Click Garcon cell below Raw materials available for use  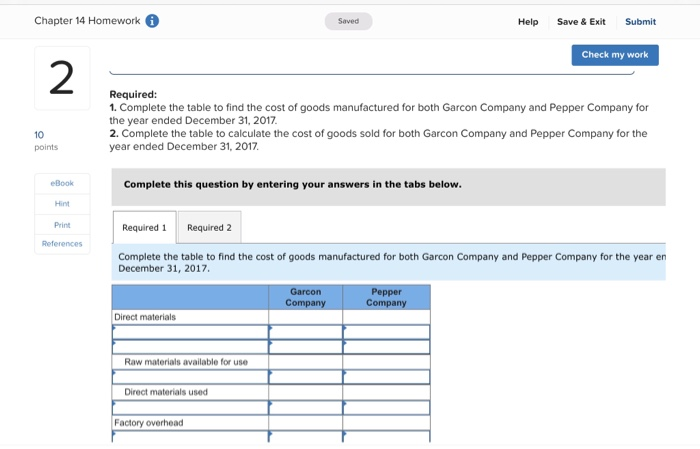coord(306,377)
